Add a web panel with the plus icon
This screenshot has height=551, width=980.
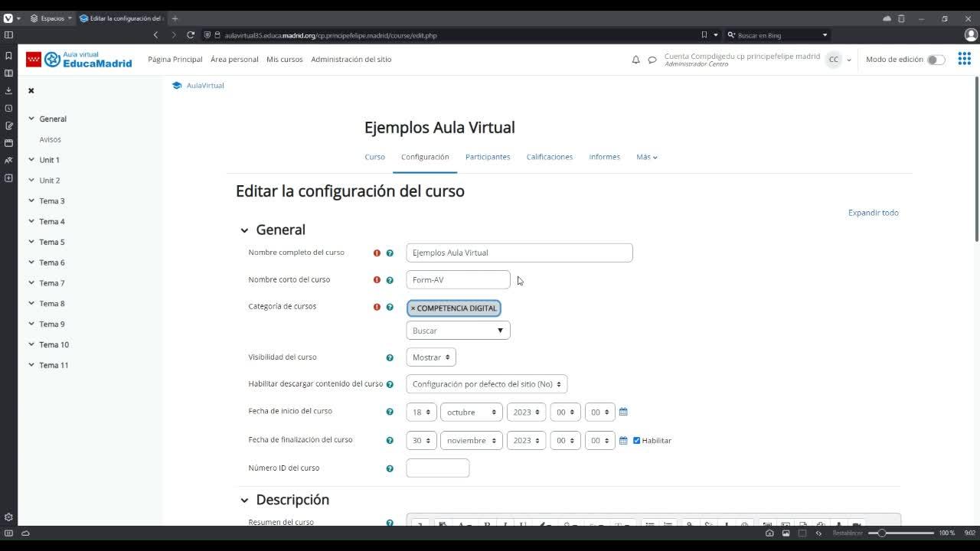click(x=8, y=178)
